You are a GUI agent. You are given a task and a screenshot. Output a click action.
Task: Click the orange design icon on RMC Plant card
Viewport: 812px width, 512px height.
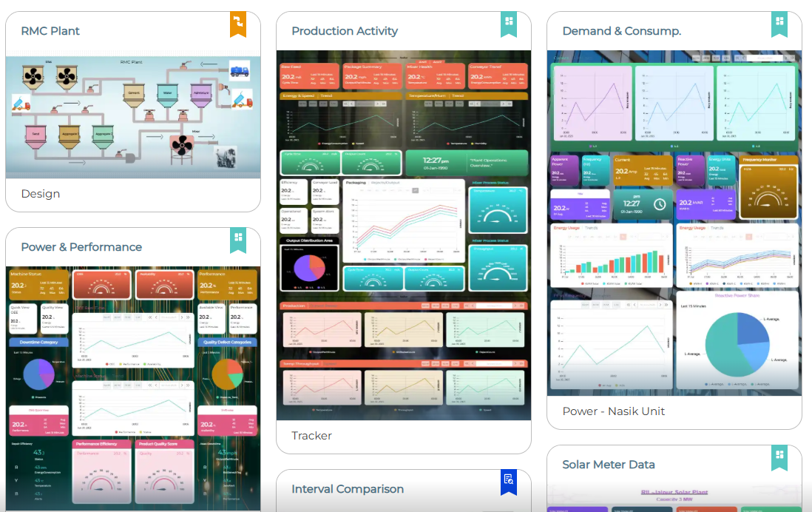coord(237,24)
